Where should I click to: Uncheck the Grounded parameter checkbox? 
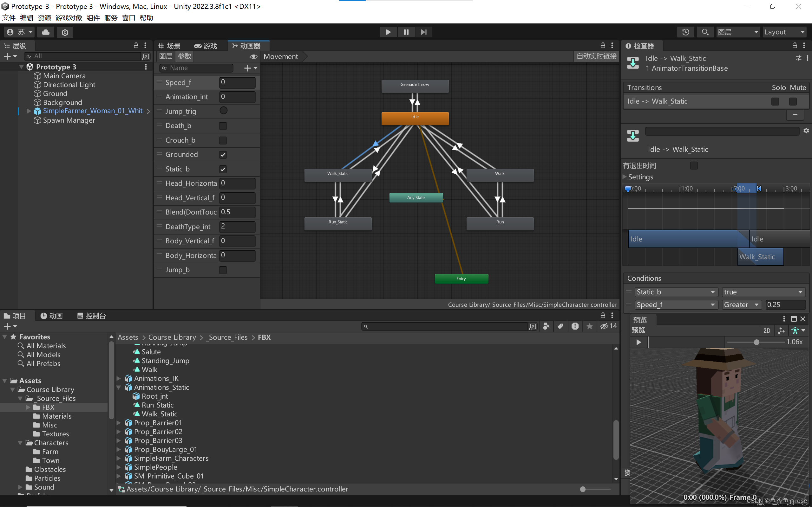(x=223, y=155)
